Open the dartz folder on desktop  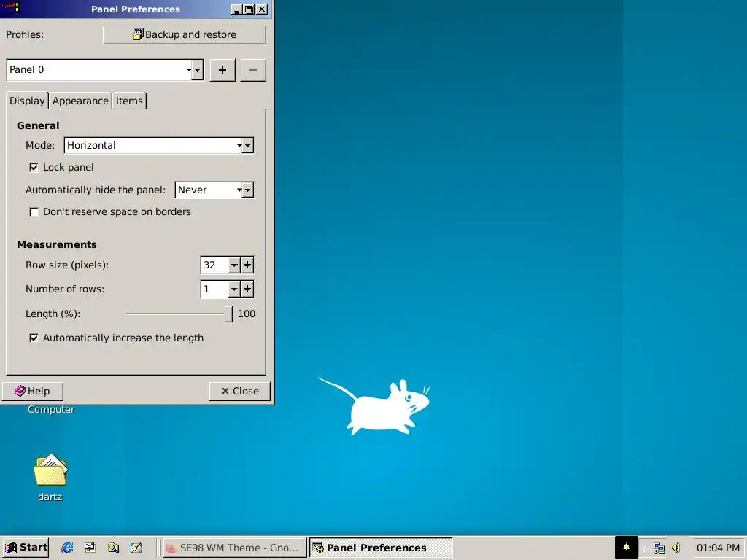(x=50, y=478)
